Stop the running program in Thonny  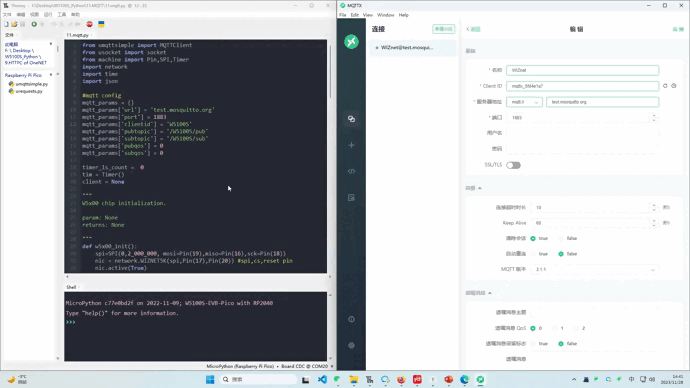pos(89,24)
